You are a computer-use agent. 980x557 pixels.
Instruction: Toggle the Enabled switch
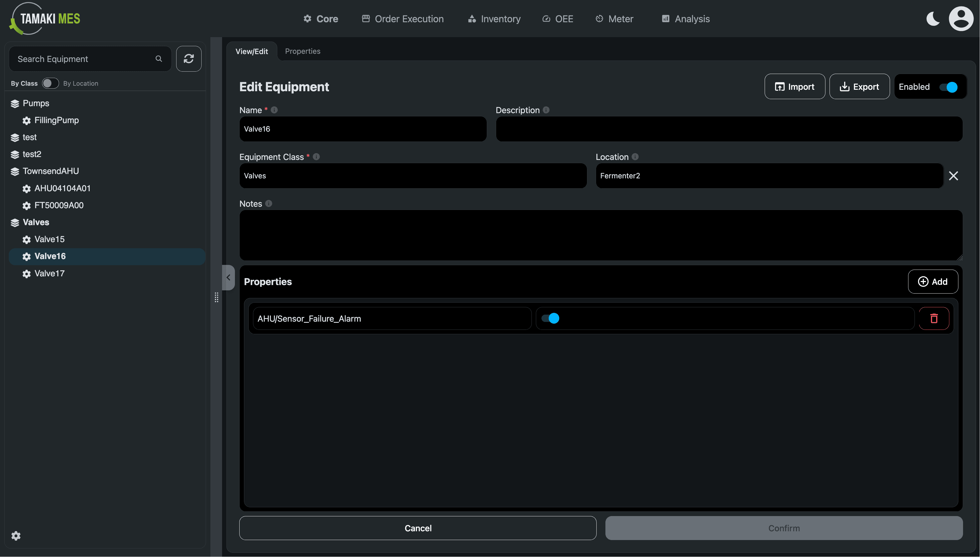pos(949,87)
